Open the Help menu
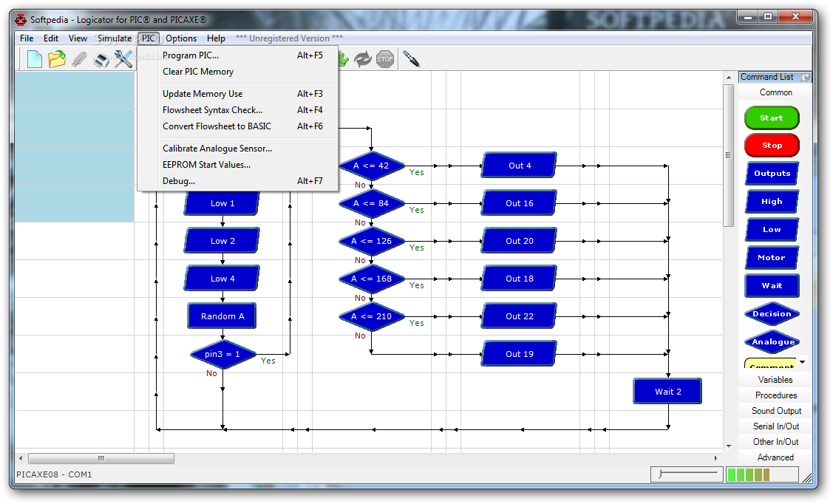 [x=217, y=38]
